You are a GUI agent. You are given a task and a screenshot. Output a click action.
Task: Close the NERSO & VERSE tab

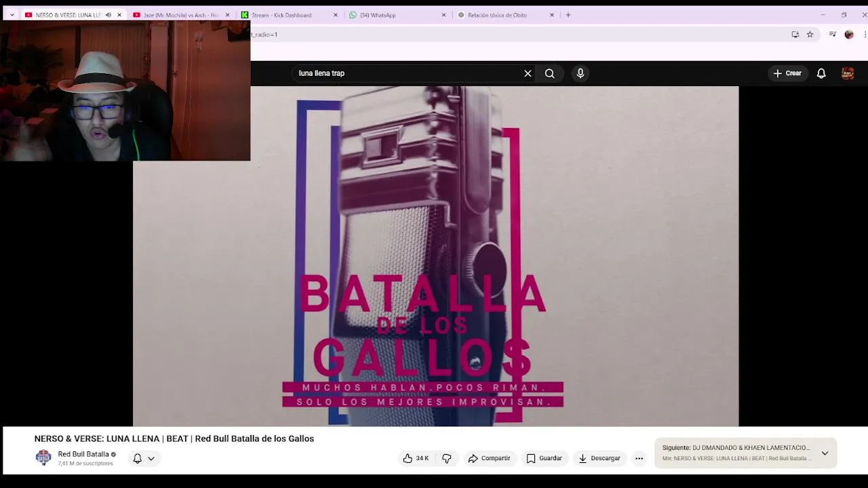point(119,15)
